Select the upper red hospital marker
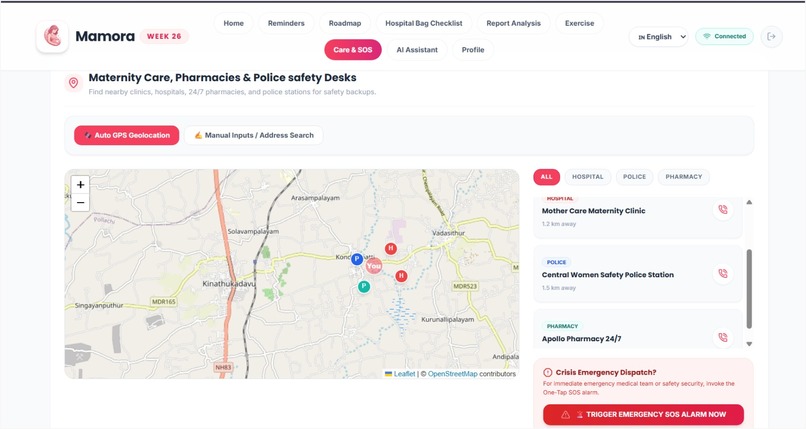 (x=391, y=249)
